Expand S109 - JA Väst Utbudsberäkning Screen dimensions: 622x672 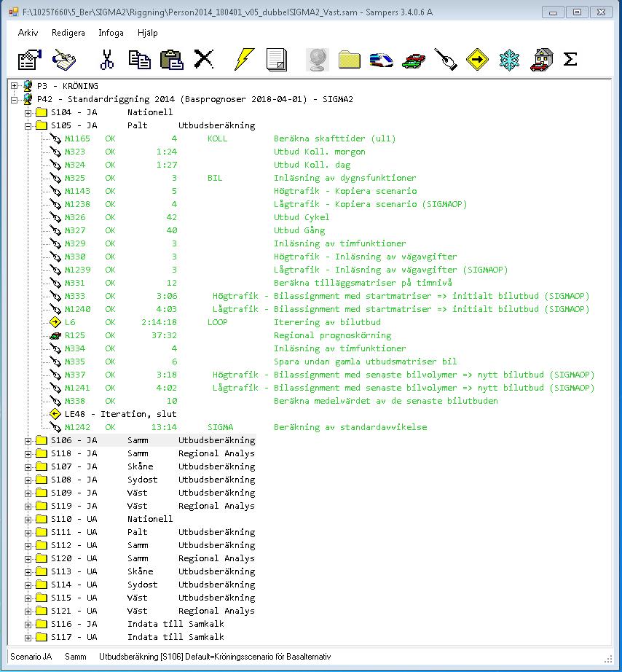28,493
